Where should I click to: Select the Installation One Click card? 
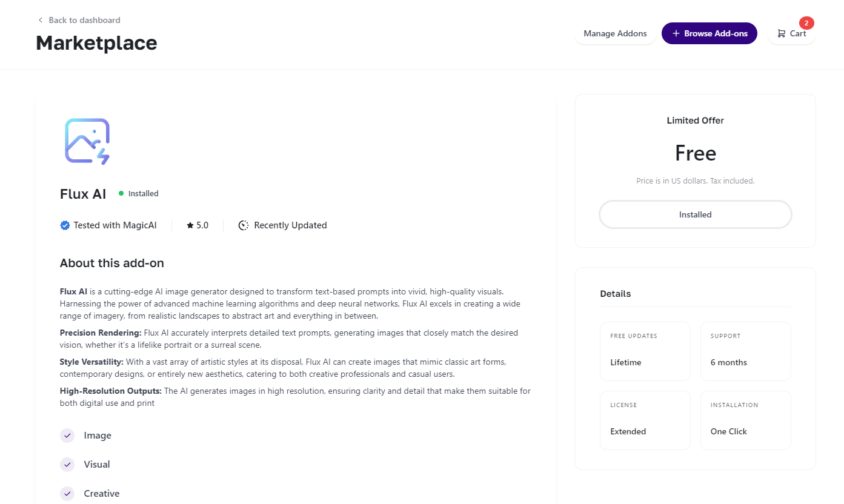(745, 420)
